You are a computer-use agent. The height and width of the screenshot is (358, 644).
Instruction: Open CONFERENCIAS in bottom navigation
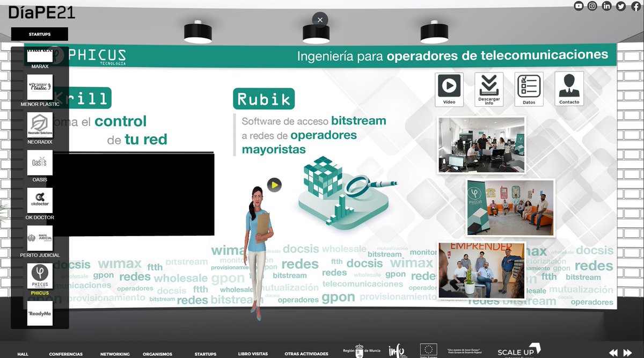[x=66, y=354]
